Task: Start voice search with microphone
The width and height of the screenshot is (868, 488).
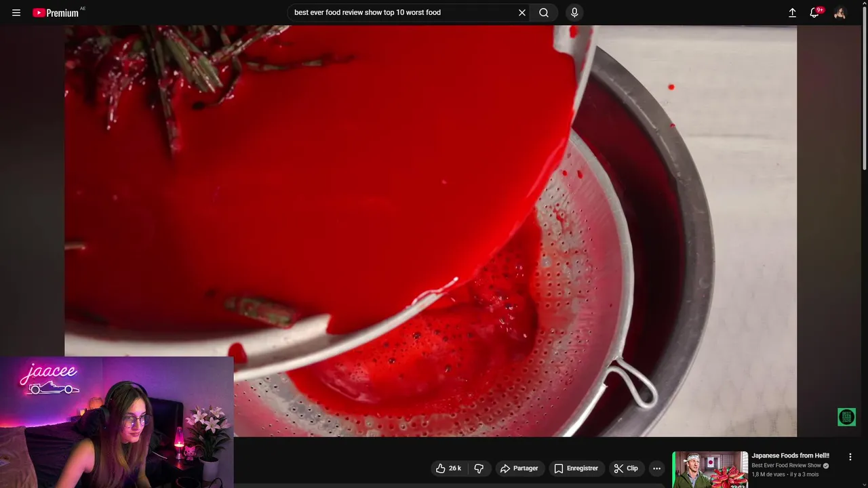Action: coord(574,12)
